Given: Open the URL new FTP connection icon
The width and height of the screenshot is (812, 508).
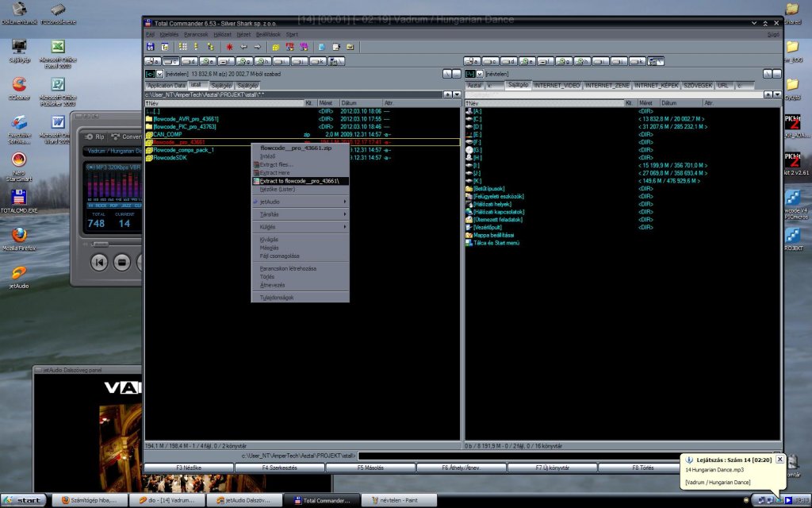Looking at the screenshot, I should [304, 47].
